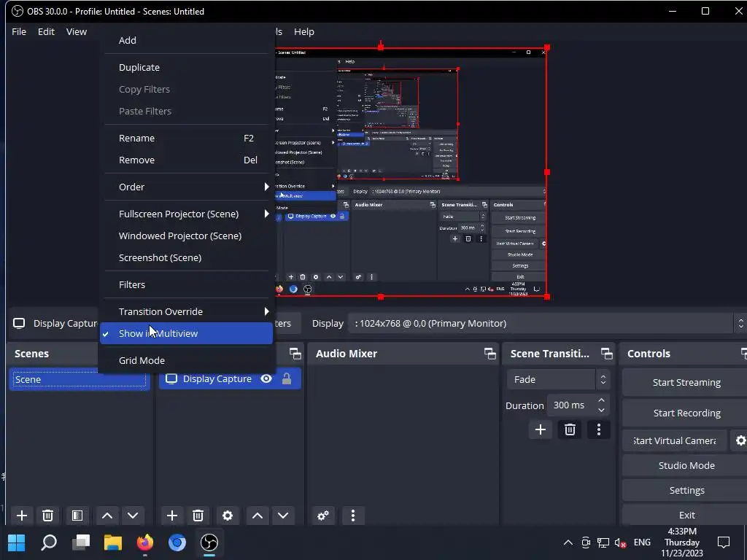
Task: Select the Scene item in Scenes list
Action: tap(79, 379)
